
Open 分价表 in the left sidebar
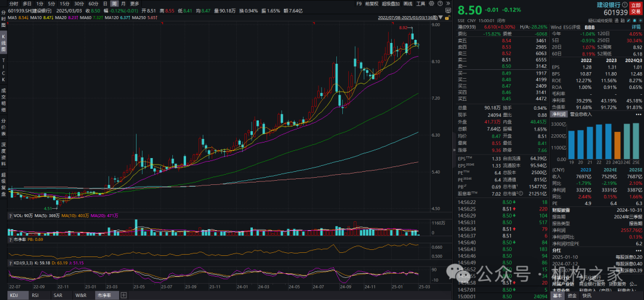tap(4, 127)
